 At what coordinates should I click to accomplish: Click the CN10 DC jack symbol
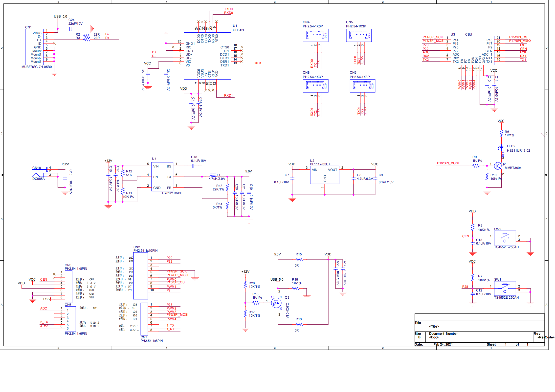point(40,172)
